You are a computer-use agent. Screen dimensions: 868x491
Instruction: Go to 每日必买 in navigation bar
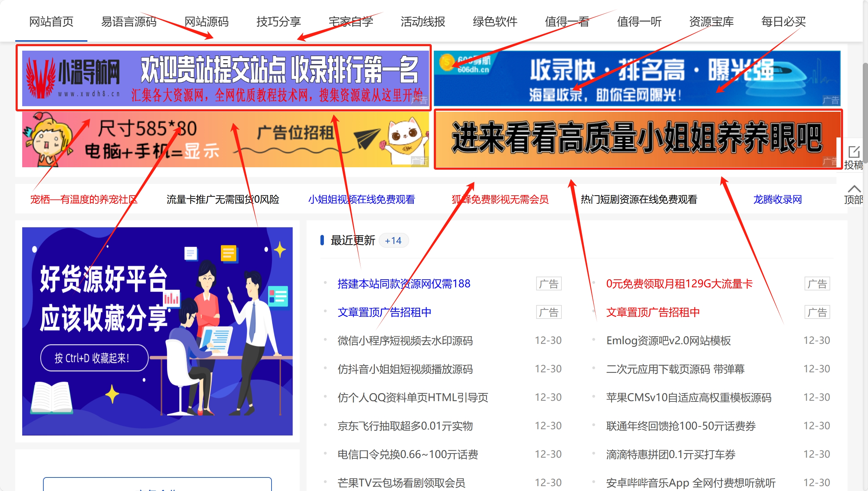[783, 22]
